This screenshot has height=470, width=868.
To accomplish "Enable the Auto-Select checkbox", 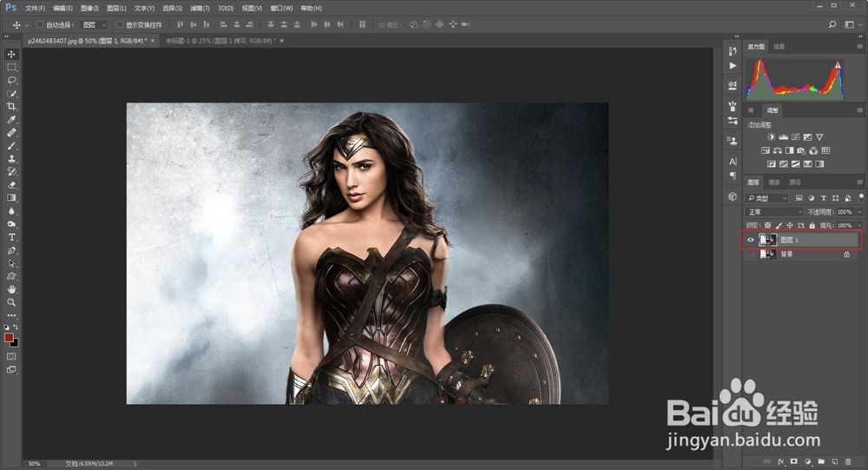I will [40, 24].
